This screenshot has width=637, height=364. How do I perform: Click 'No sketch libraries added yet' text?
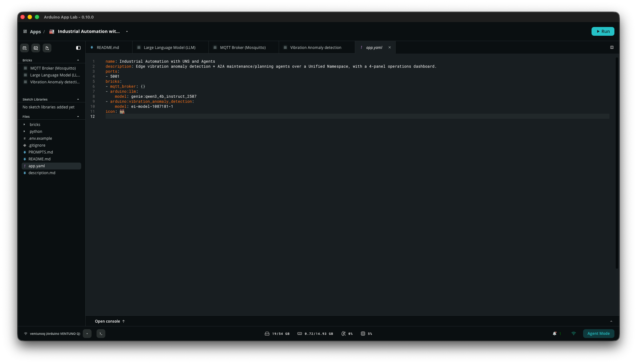[48, 107]
